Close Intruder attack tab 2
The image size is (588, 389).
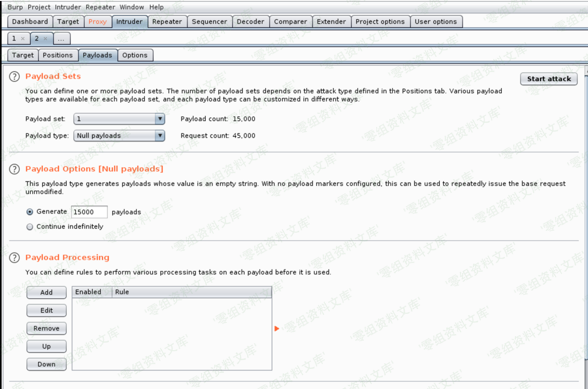point(45,39)
